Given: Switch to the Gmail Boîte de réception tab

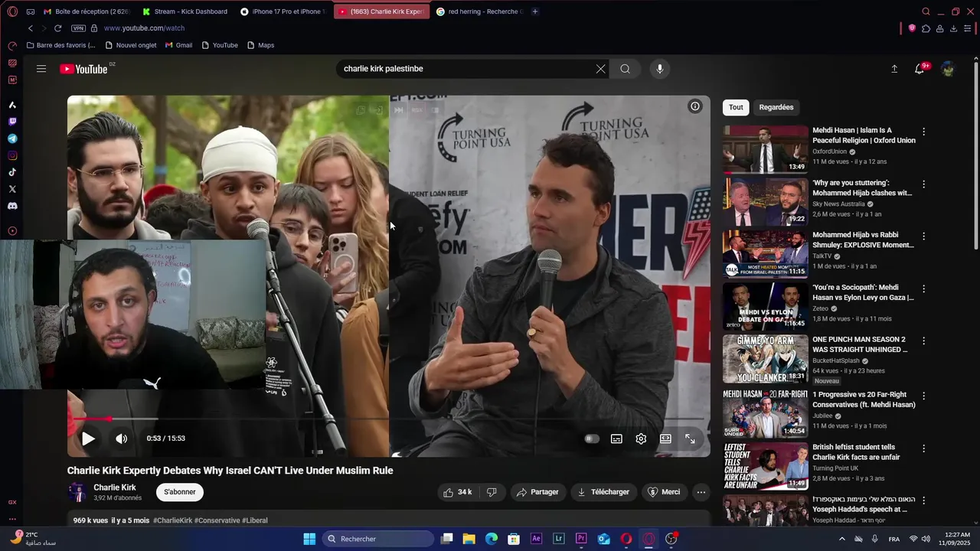Looking at the screenshot, I should pyautogui.click(x=87, y=11).
